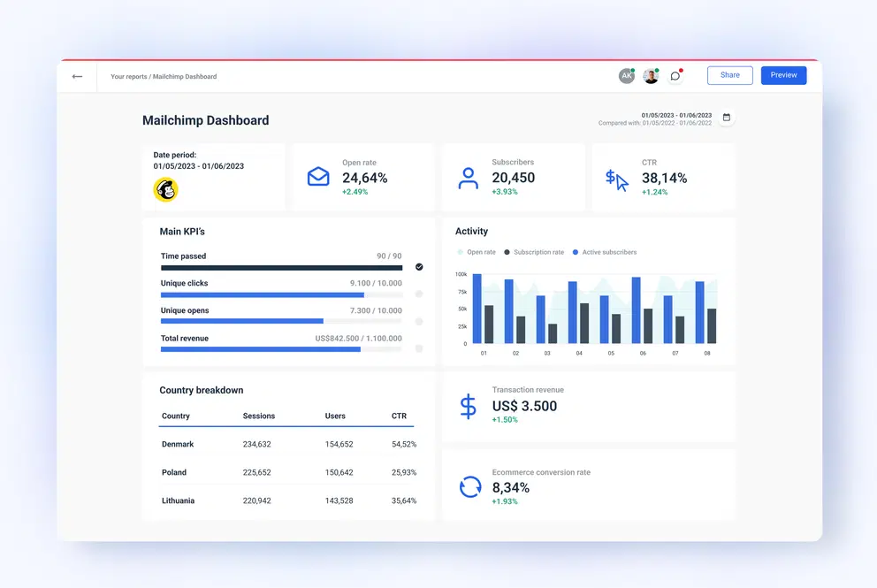877x588 pixels.
Task: Toggle the Total revenue completion circle
Action: tap(419, 347)
